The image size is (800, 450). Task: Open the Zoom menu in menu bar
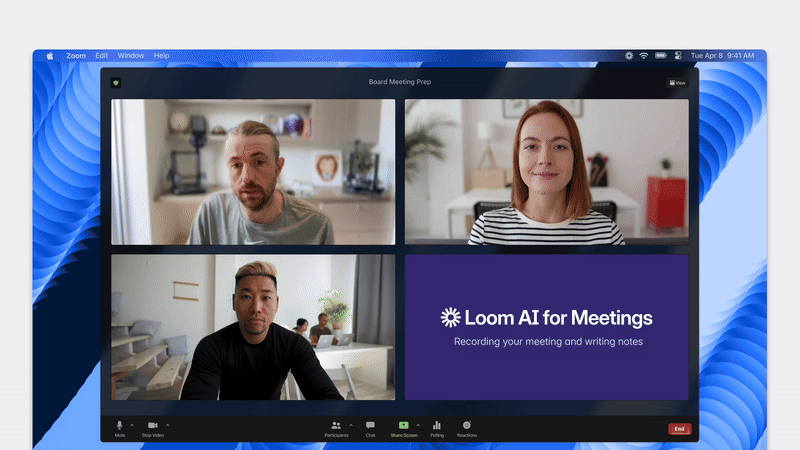click(x=76, y=56)
